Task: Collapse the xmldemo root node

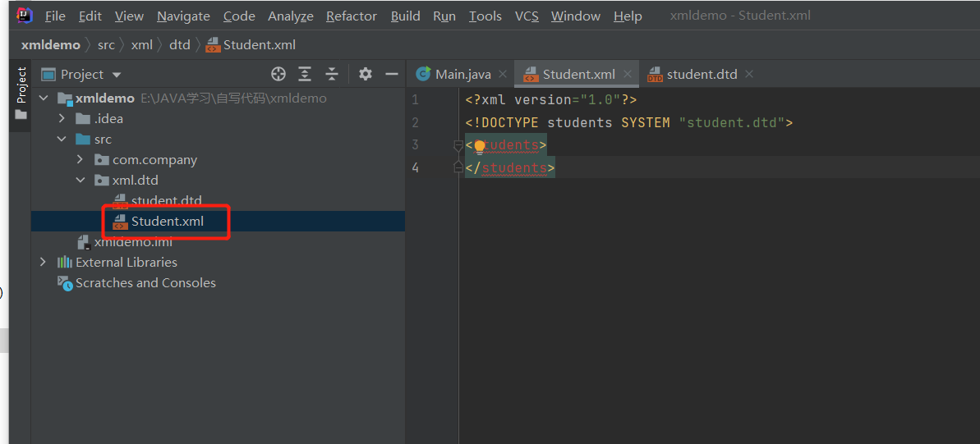Action: [x=43, y=98]
